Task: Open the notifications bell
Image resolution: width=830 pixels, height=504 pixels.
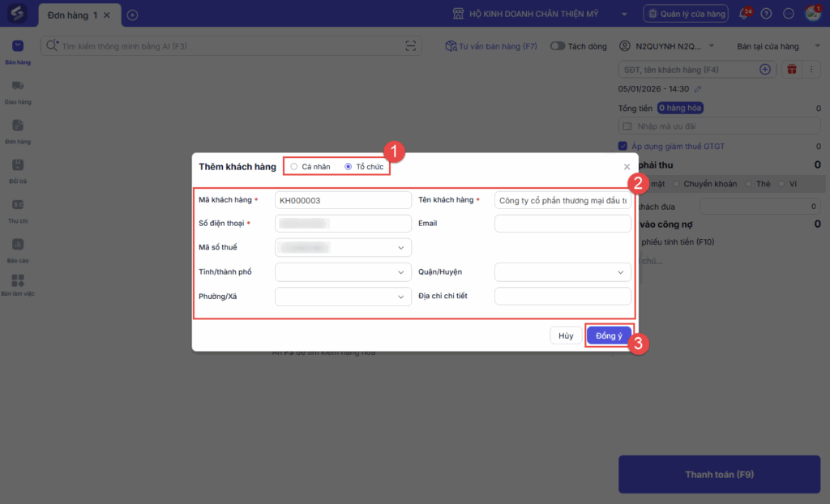Action: click(x=744, y=14)
